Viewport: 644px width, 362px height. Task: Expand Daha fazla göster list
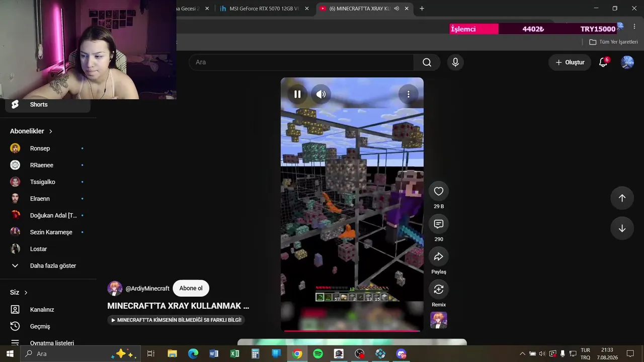[48, 265]
